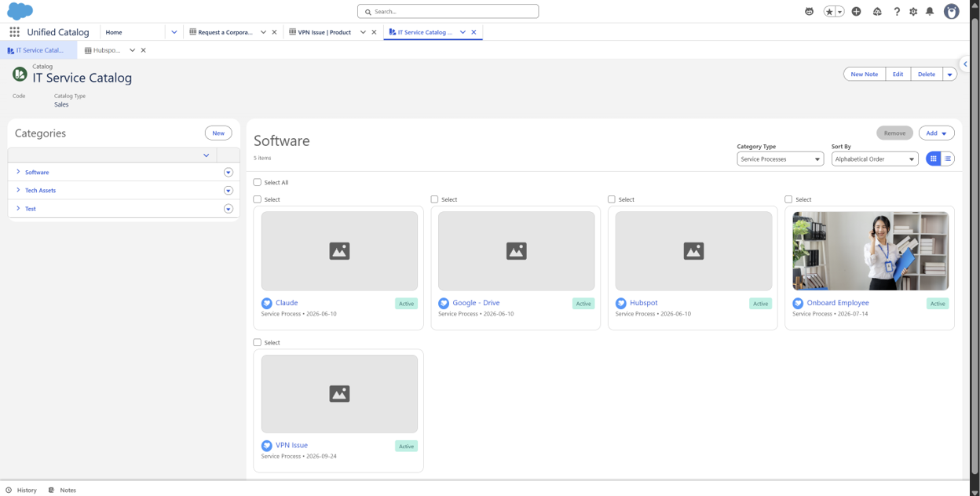Check the Select box for Onboard Employee
The width and height of the screenshot is (980, 496).
(788, 199)
